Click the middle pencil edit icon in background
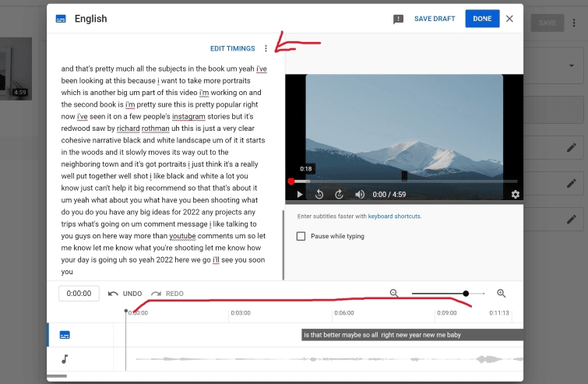Screen dimensions: 588x384 pyautogui.click(x=571, y=183)
